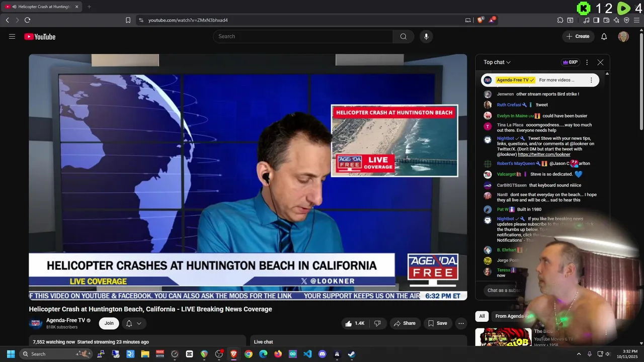Screen dimensions: 644x362
Task: Click the video player area
Action: point(248,177)
